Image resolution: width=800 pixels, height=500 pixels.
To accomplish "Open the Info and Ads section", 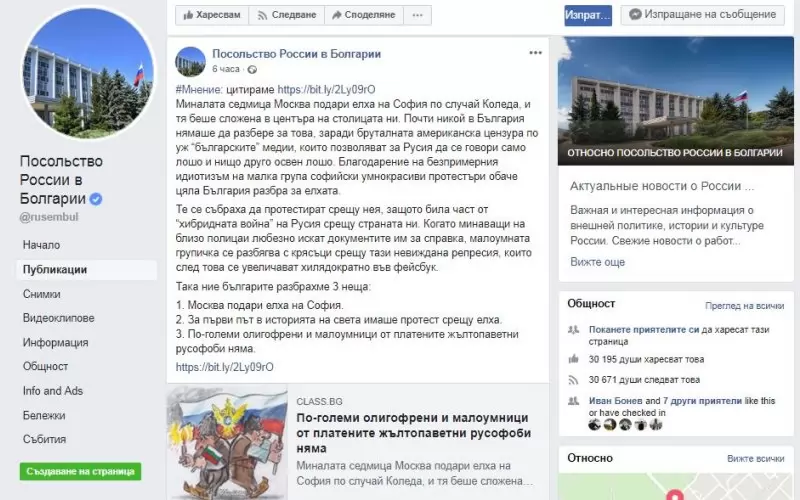I will [53, 391].
